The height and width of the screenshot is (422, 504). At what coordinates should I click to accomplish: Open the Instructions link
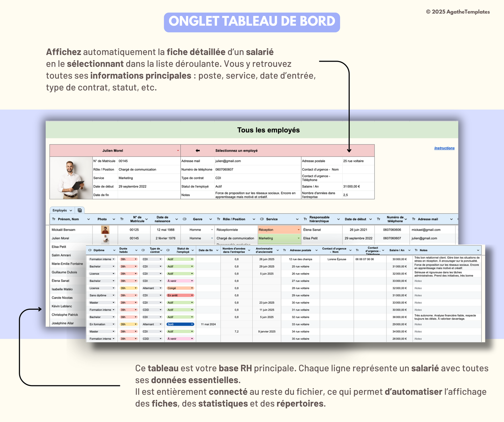(x=444, y=148)
